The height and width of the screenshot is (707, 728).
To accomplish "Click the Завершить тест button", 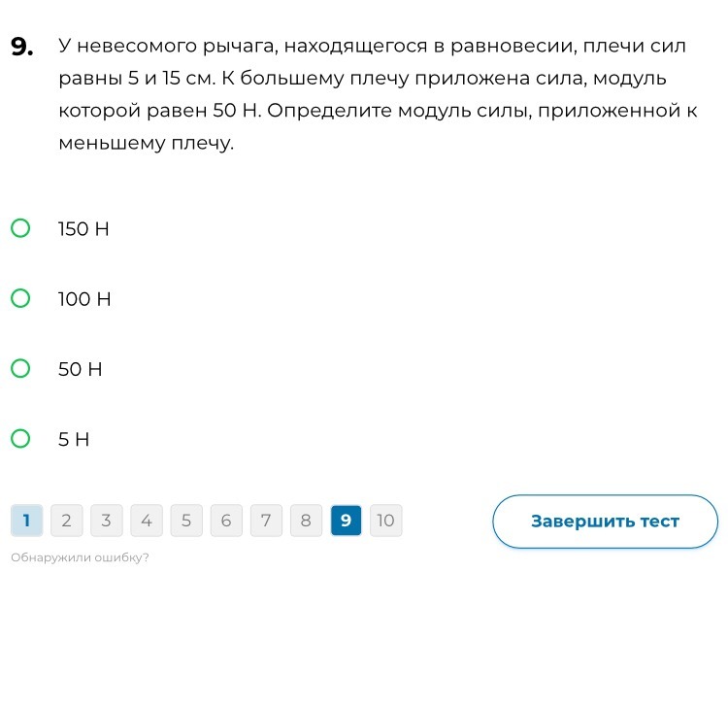I will 605,522.
